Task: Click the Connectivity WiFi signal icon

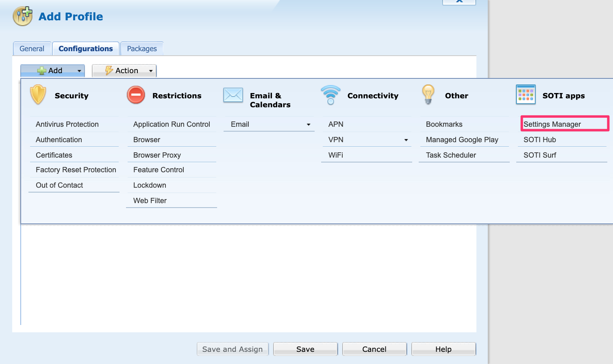Action: click(330, 95)
